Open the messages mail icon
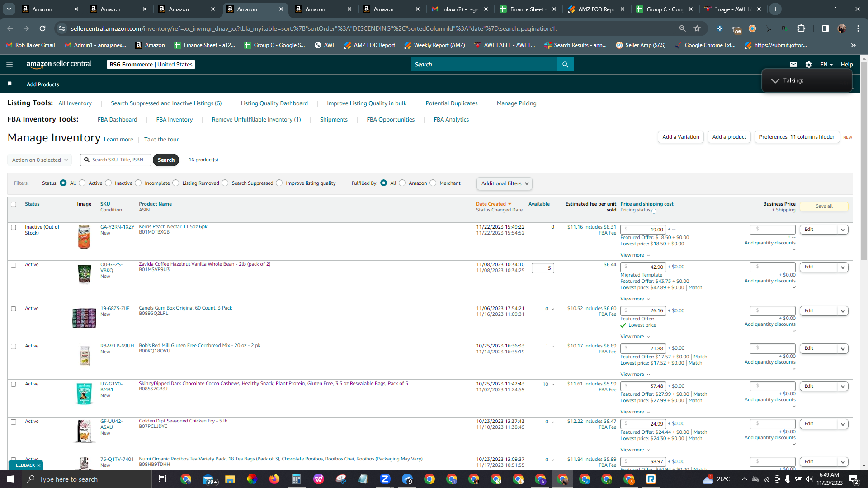 (x=793, y=65)
